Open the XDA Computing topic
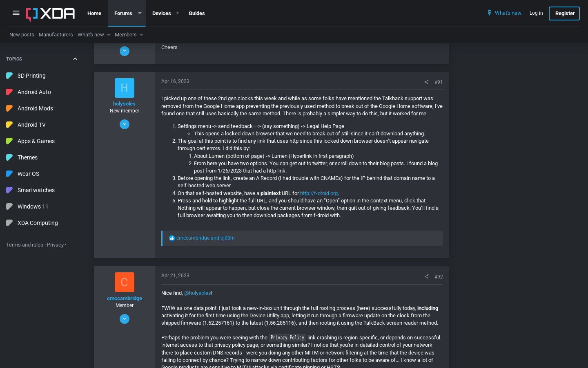The width and height of the screenshot is (588, 368). tap(38, 223)
